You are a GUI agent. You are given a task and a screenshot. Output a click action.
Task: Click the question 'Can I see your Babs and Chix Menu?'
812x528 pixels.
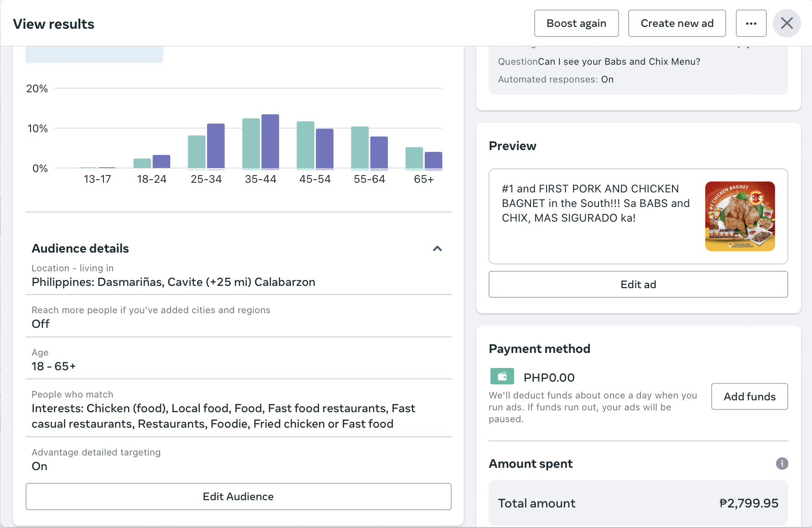click(x=619, y=62)
